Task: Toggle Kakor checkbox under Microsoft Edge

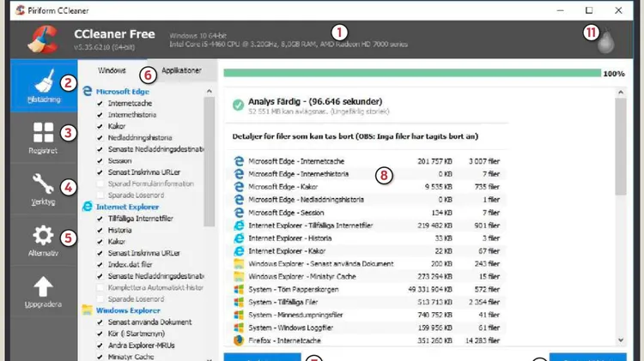Action: [x=100, y=126]
